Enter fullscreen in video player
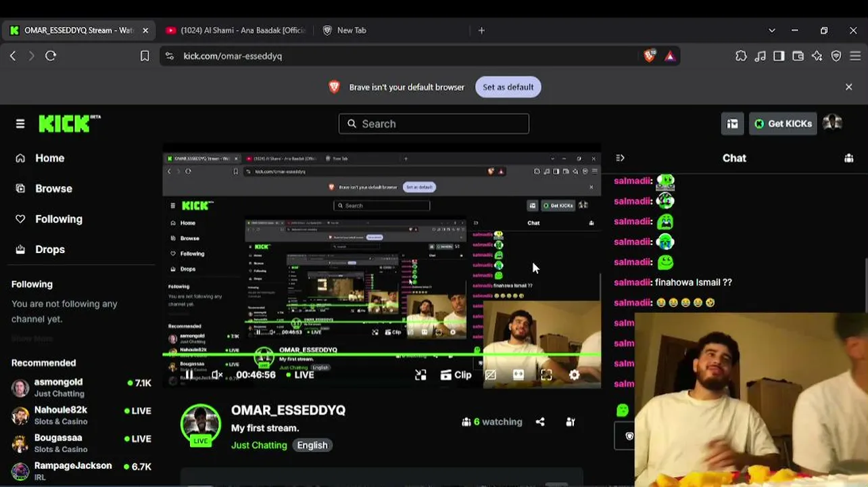 coord(546,375)
